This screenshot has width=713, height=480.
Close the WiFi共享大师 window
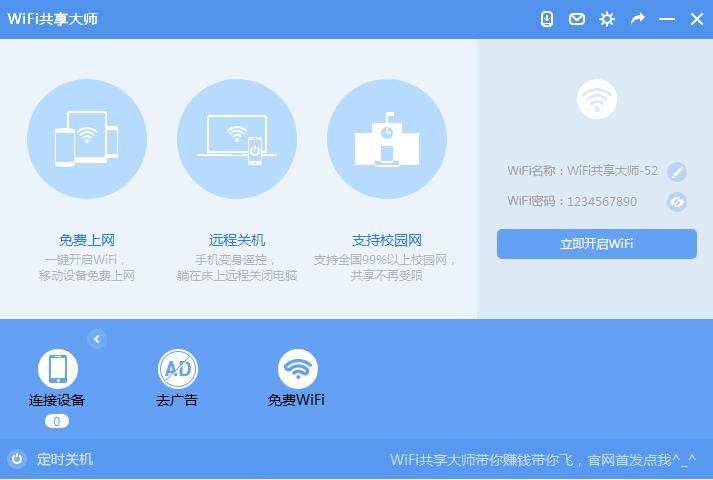697,19
